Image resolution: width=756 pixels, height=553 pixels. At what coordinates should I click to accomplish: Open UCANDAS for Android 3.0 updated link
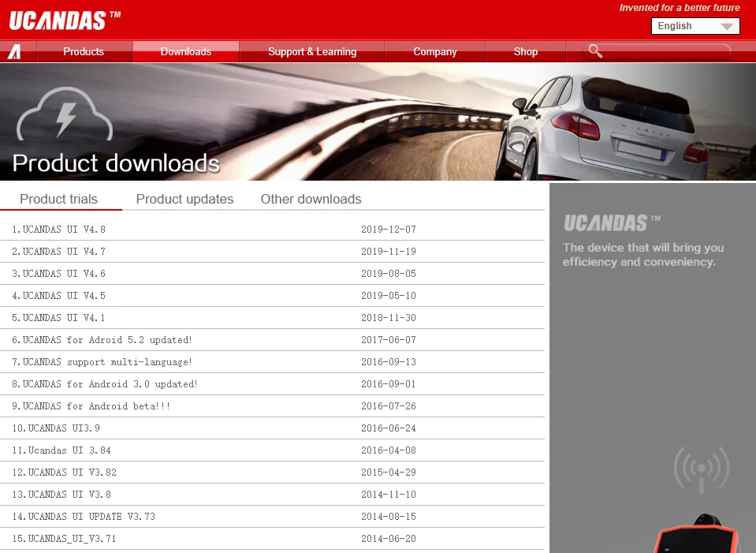click(105, 384)
